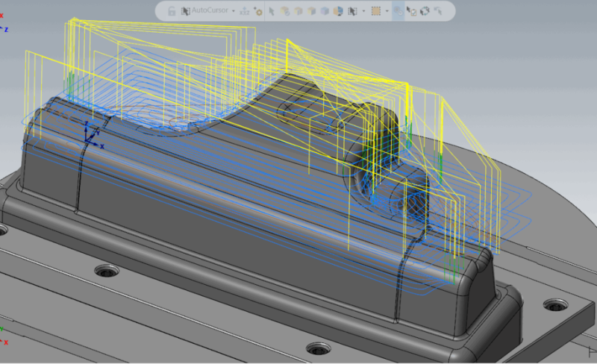Click the verify selection clipboard icon
The height and width of the screenshot is (364, 597).
(411, 11)
